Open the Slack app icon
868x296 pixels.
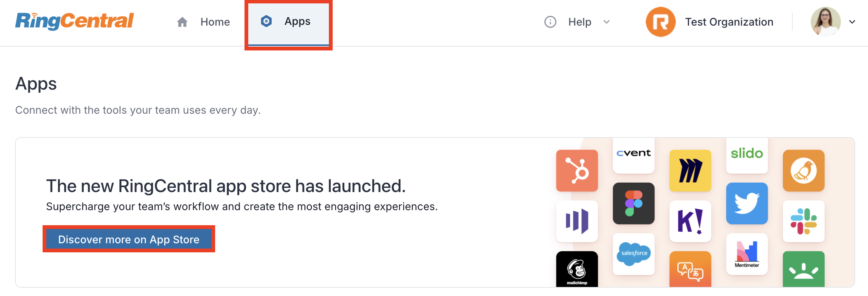click(x=803, y=221)
